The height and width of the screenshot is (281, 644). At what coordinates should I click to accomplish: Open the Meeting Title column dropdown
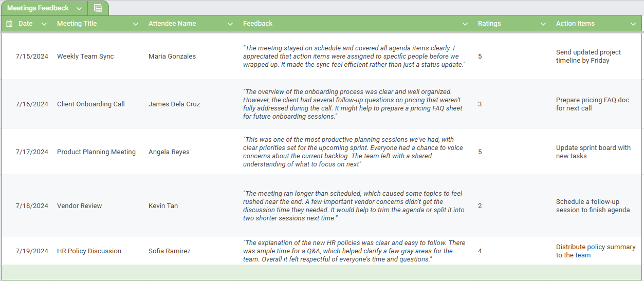[136, 24]
